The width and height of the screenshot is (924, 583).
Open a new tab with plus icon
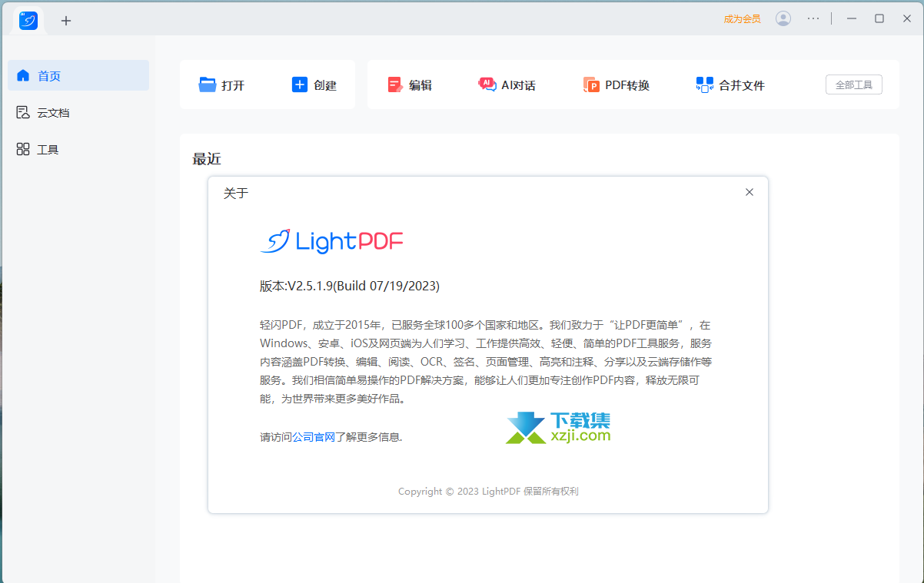click(66, 21)
